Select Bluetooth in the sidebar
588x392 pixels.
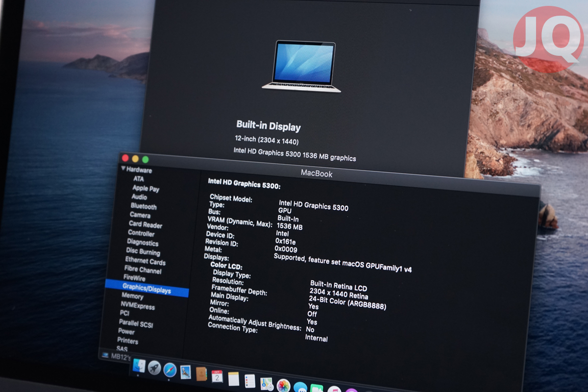(144, 206)
